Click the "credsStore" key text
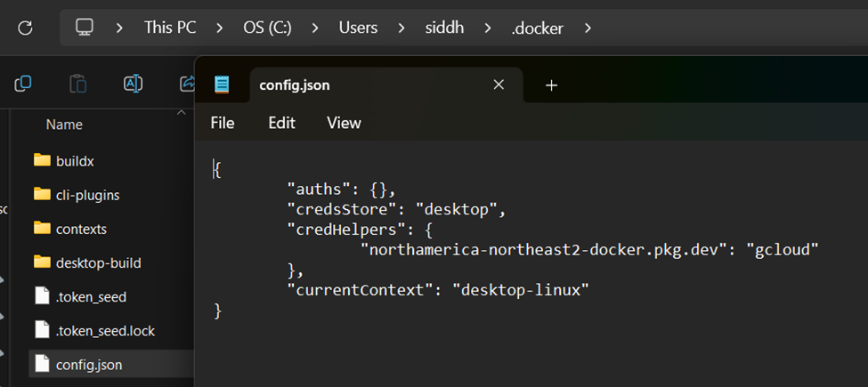This screenshot has height=387, width=868. coord(345,210)
